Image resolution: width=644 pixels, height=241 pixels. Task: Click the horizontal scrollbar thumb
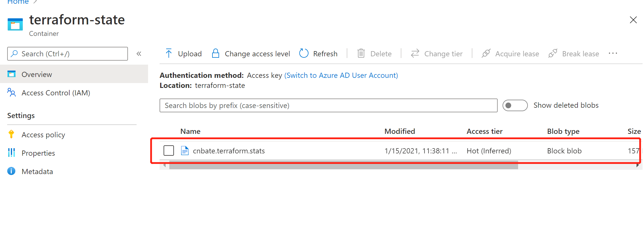coord(344,165)
